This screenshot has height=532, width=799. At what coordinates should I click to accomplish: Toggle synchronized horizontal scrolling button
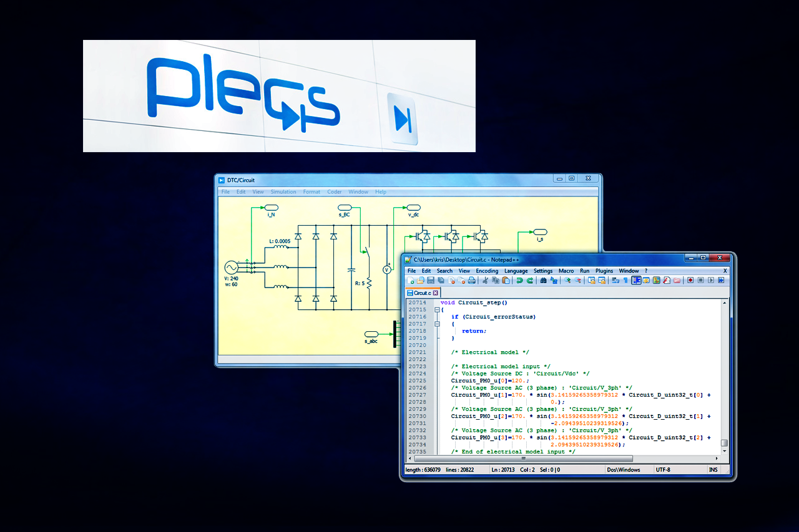602,281
